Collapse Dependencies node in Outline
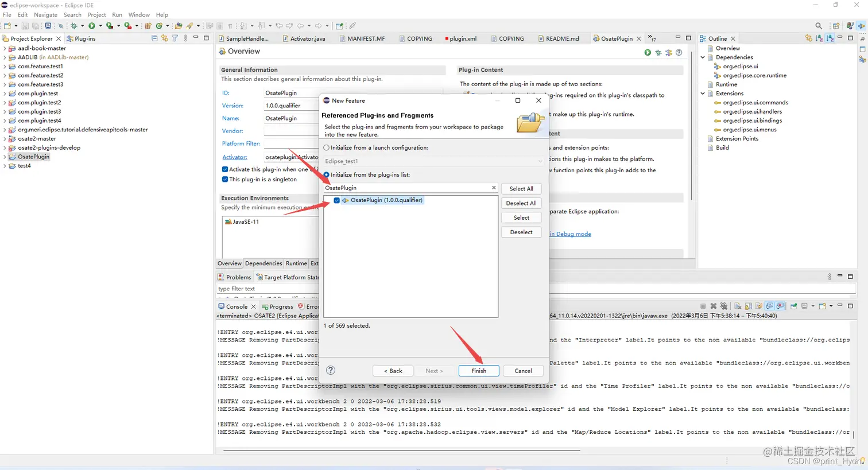Screen dimensions: 868x470 [703, 57]
